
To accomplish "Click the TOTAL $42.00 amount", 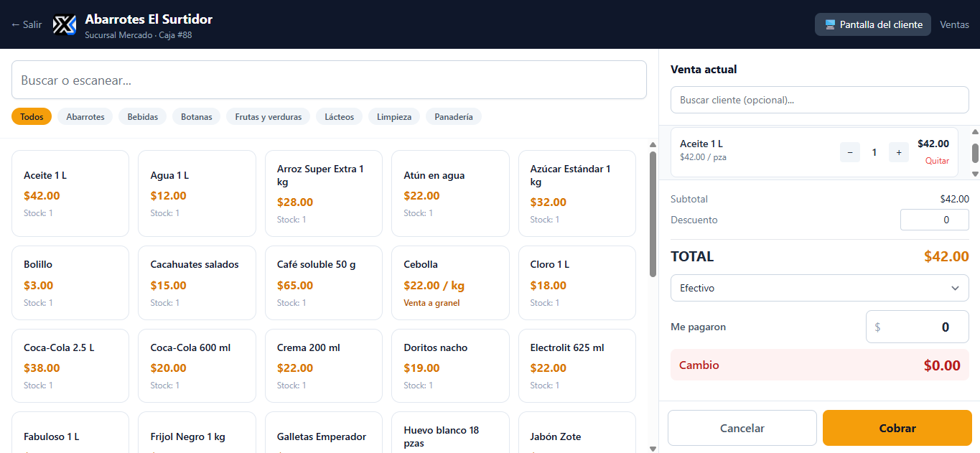I will point(946,256).
